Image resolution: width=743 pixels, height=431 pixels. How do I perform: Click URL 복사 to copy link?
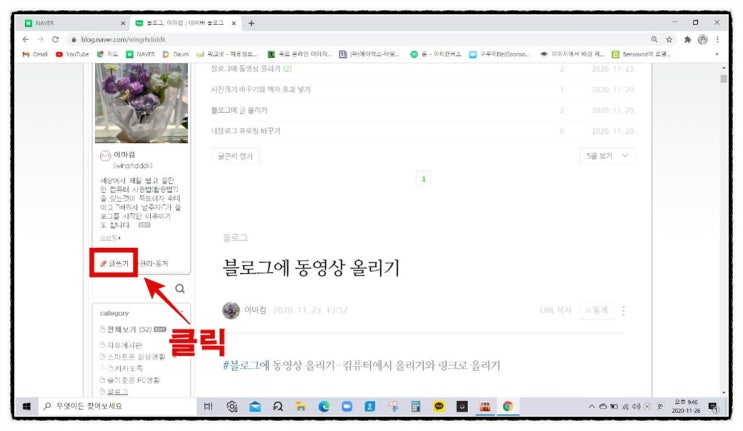click(555, 310)
